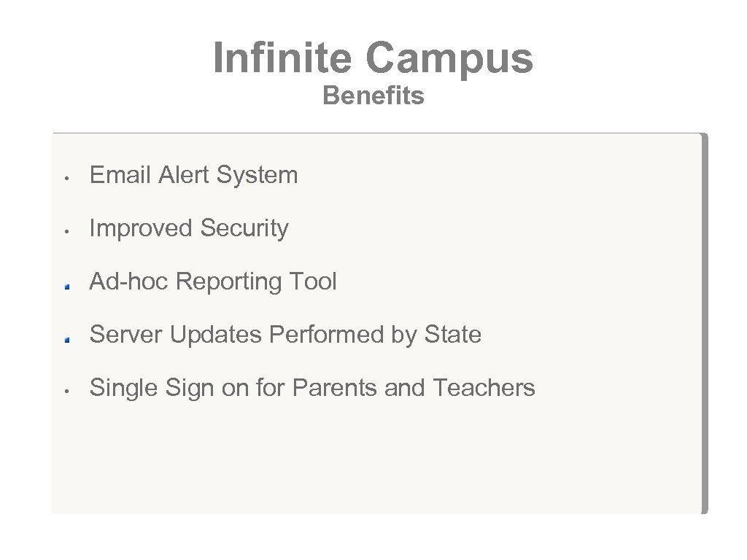Click the blue bullet before Server Updates line
The height and width of the screenshot is (560, 747).
[x=66, y=338]
